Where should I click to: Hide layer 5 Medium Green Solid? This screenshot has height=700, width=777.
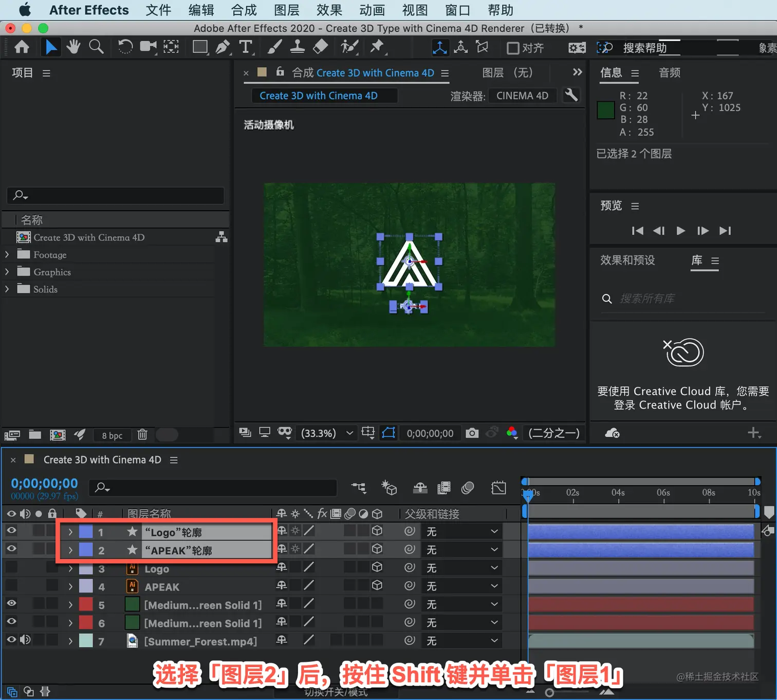(x=11, y=603)
